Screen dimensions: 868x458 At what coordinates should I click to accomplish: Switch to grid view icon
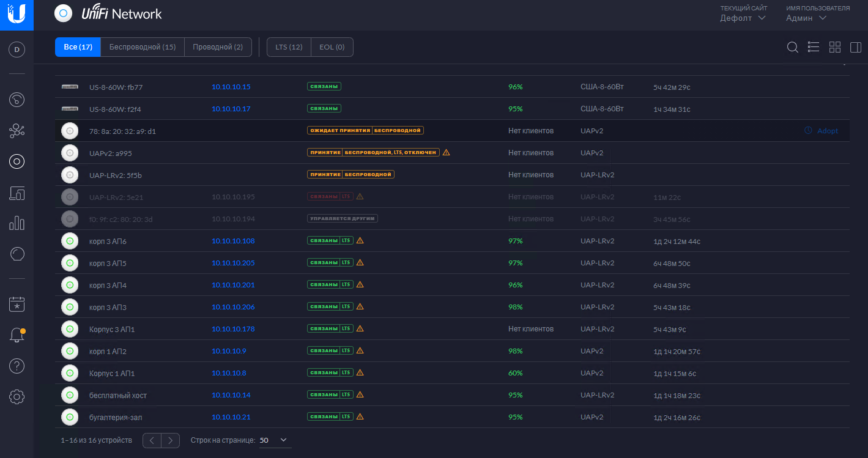(x=835, y=47)
